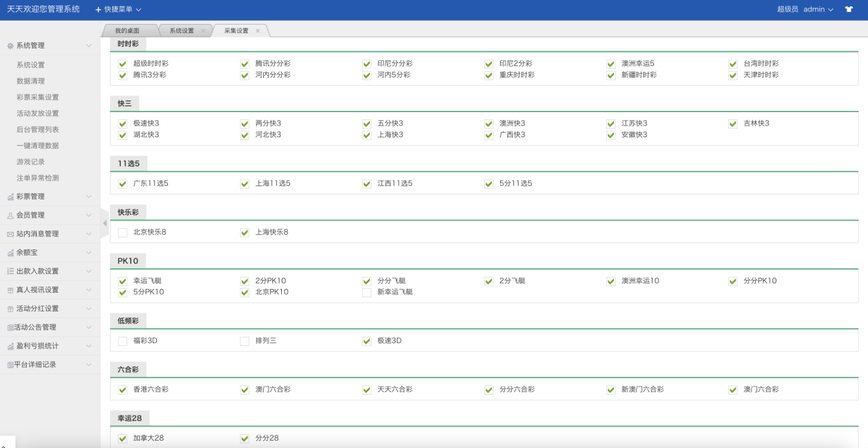Screen dimensions: 868x448
Task: Enable the 新幸运飞艇 checkbox
Action: [367, 292]
